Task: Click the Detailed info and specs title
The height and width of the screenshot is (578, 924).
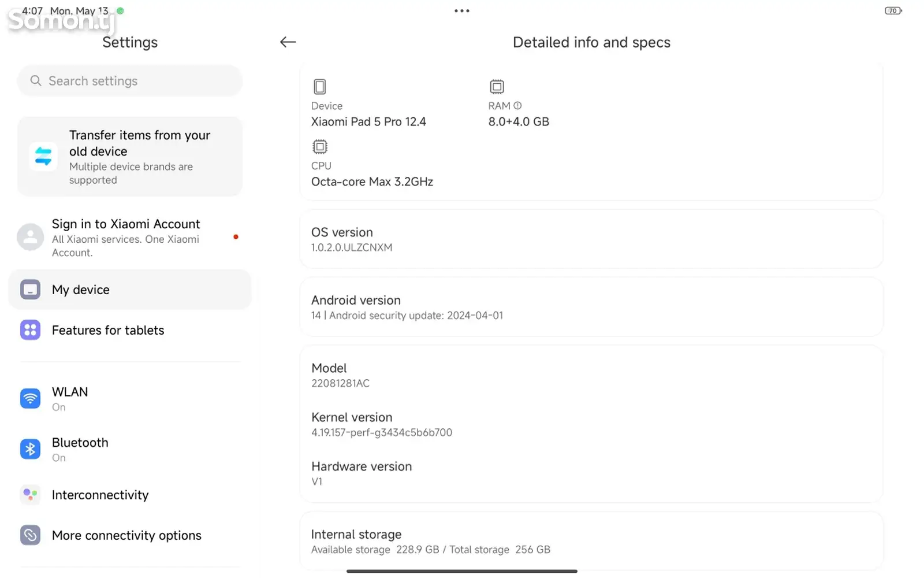Action: pyautogui.click(x=591, y=42)
